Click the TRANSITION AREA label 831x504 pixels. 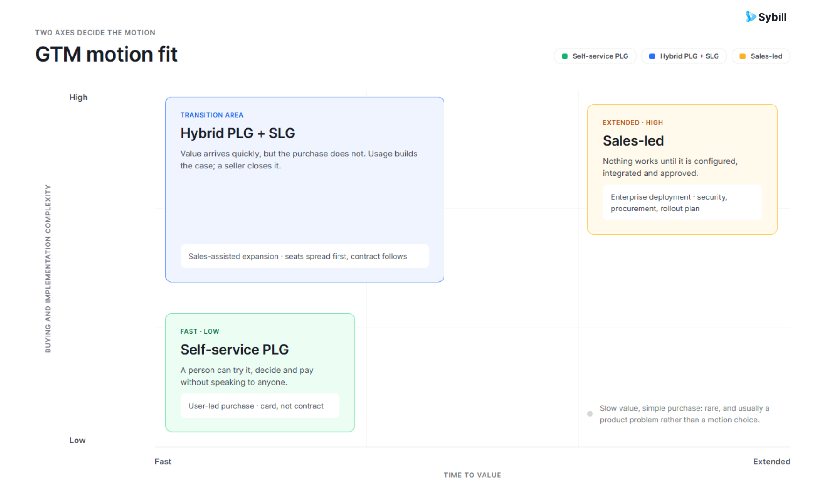[212, 115]
